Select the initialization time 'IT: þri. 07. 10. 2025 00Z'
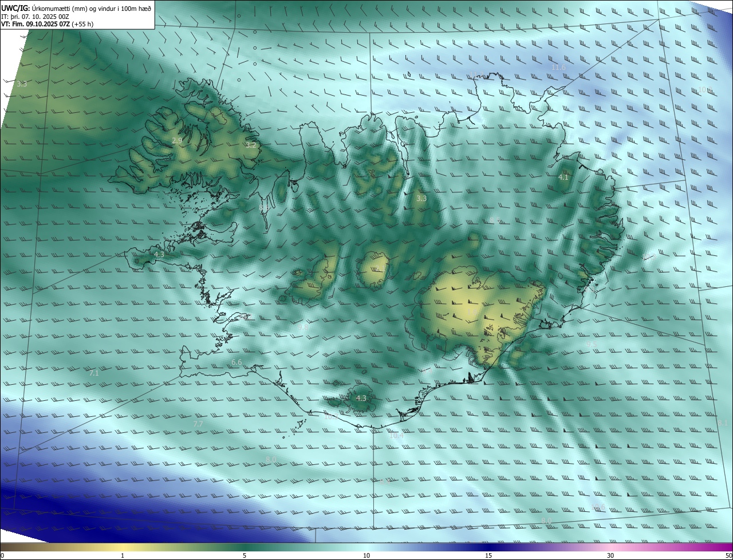Viewport: 733px width, 560px height. click(x=36, y=17)
